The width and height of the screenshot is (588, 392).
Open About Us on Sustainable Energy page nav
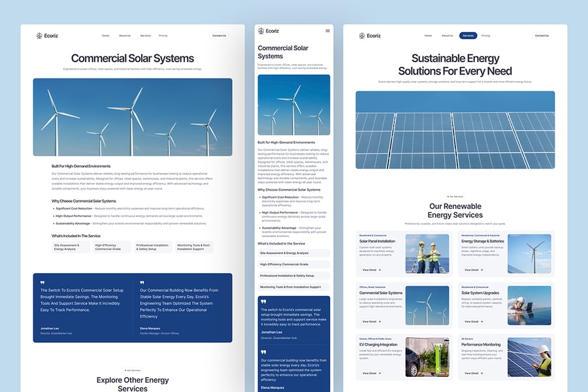448,36
